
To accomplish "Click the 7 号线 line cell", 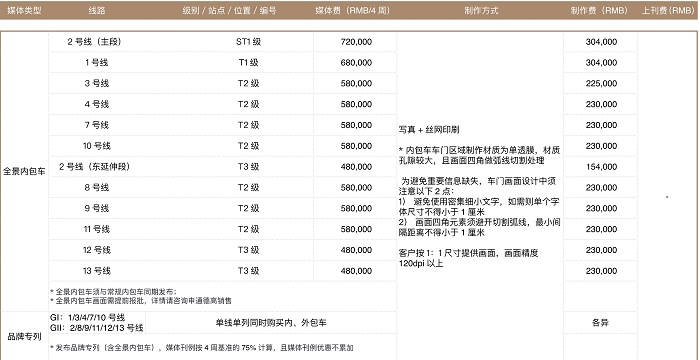I will (x=96, y=125).
